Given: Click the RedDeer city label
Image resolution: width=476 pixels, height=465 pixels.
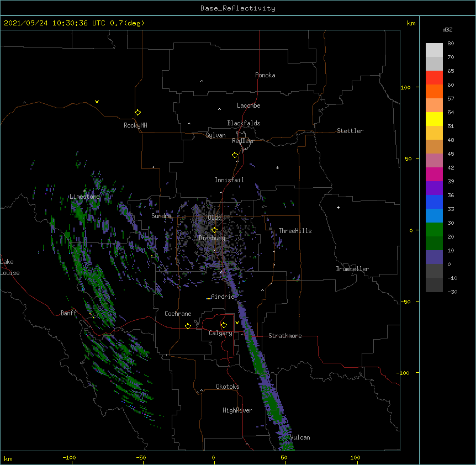Looking at the screenshot, I should pyautogui.click(x=243, y=141).
